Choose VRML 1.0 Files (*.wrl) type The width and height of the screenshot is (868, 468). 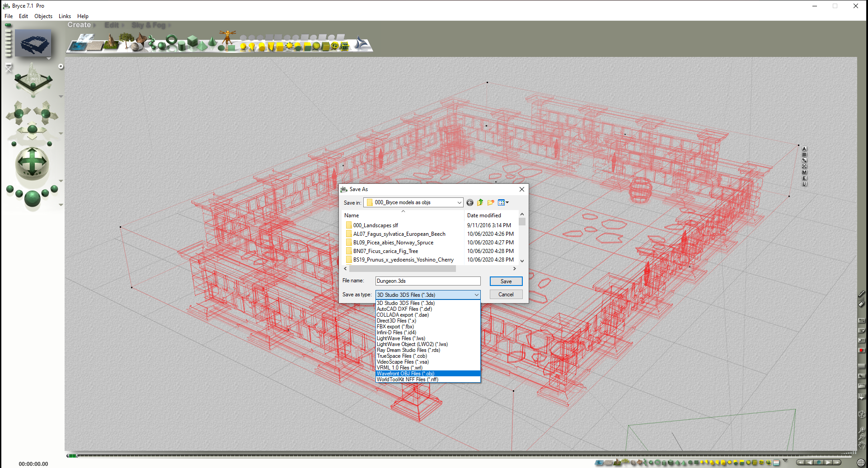(428, 368)
